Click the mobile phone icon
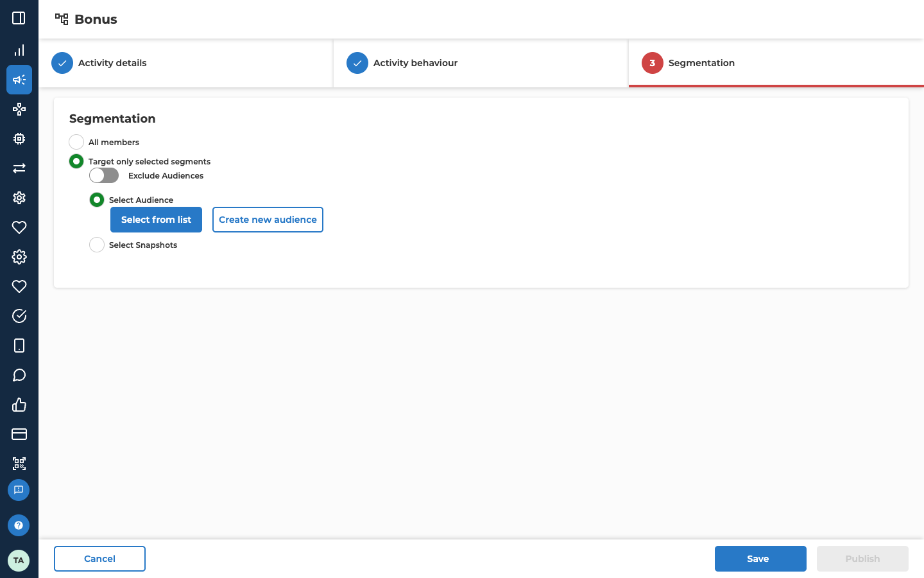 [x=19, y=346]
